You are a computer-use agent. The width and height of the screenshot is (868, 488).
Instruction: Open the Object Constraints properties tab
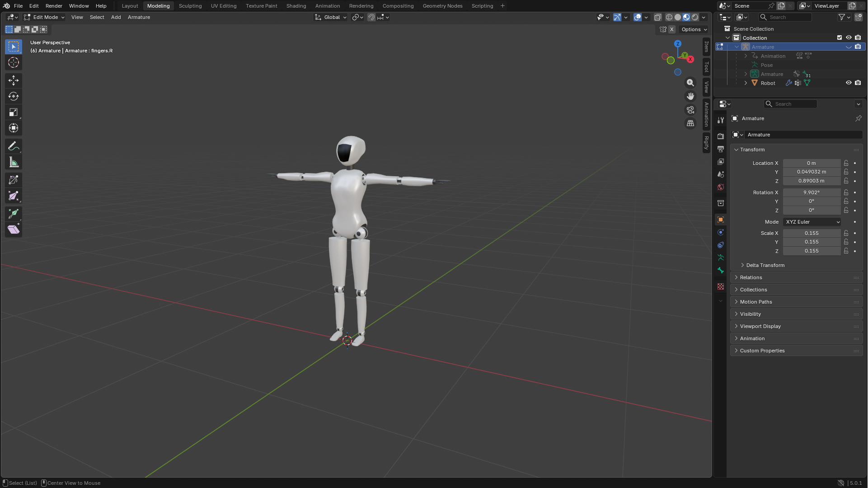click(x=721, y=245)
